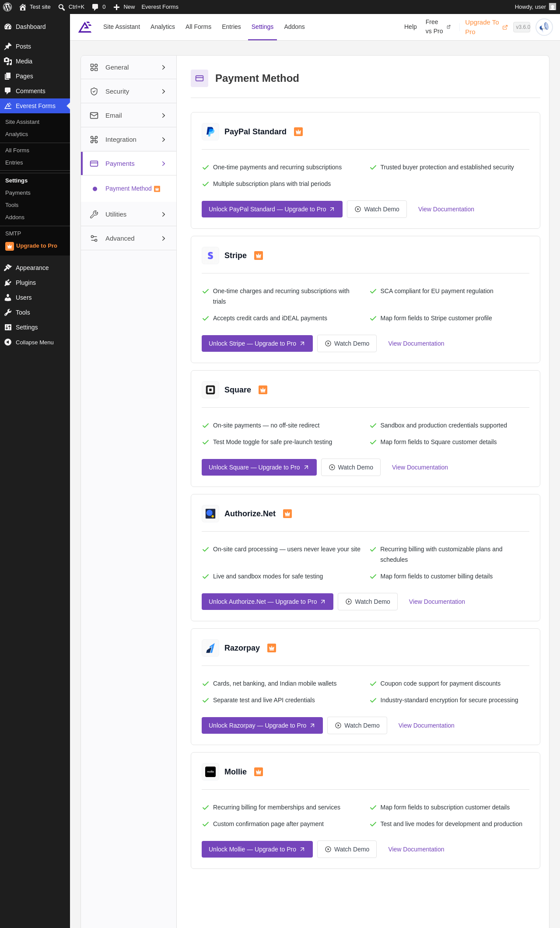560x928 pixels.
Task: Click the Square logo icon
Action: click(x=210, y=390)
